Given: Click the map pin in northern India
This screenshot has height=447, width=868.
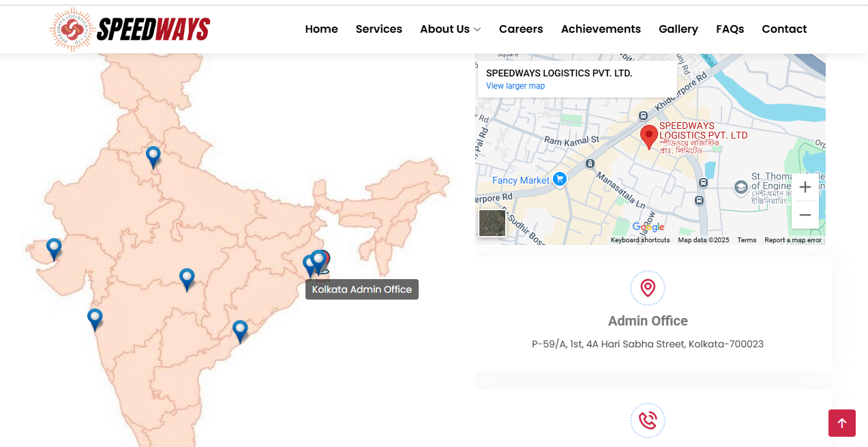Looking at the screenshot, I should coord(153,156).
